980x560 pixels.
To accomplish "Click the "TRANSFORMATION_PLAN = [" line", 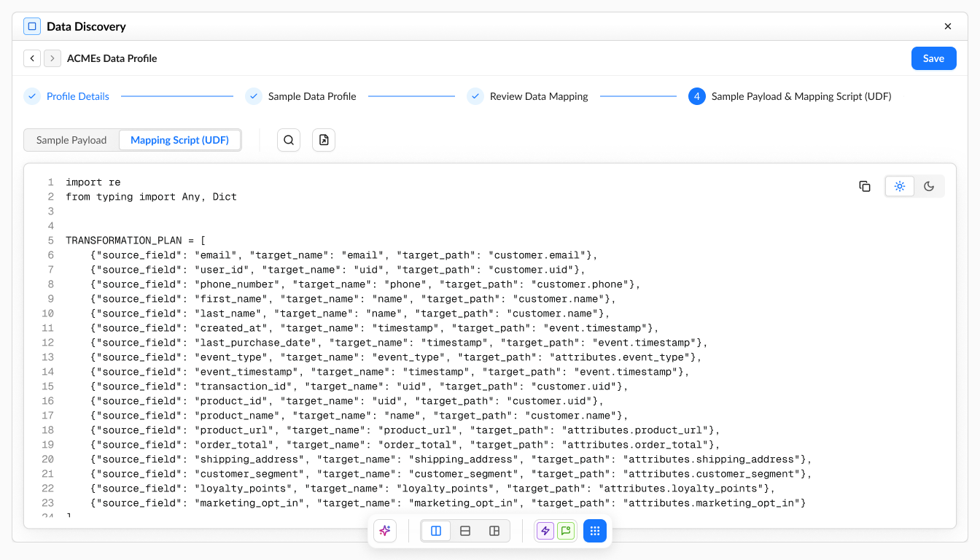I will (x=136, y=241).
